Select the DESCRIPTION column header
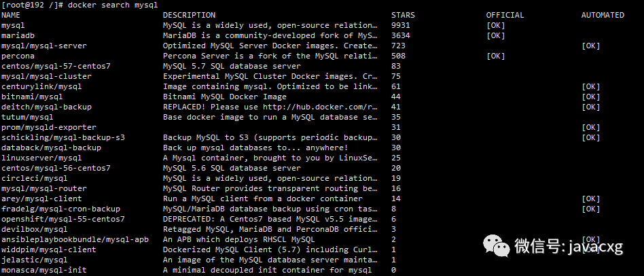The width and height of the screenshot is (644, 276). 189,15
